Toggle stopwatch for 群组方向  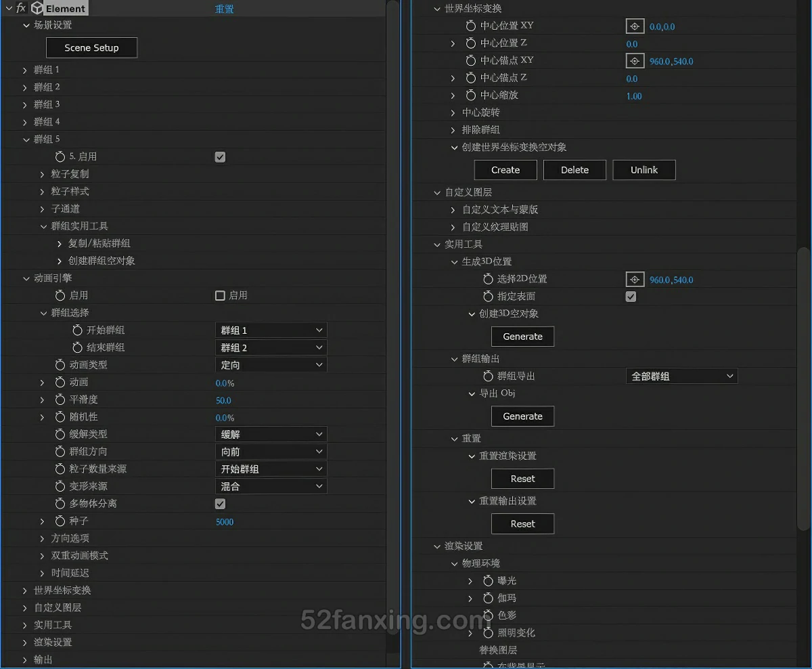[x=60, y=452]
